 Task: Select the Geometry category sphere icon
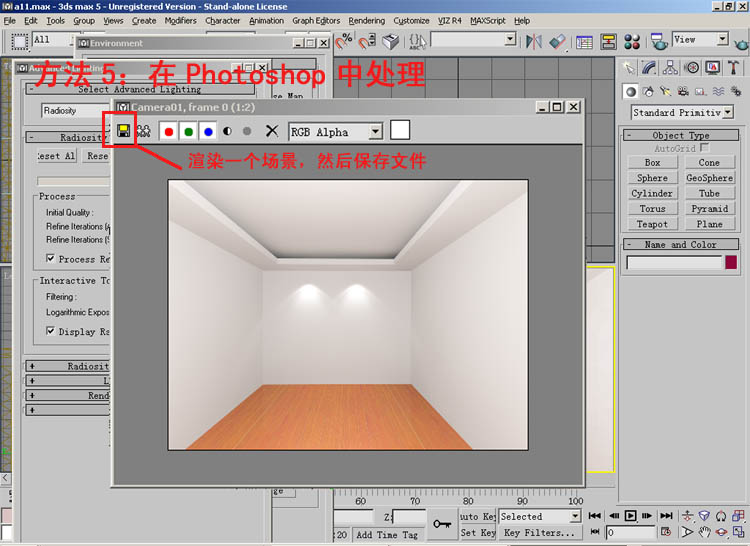tap(631, 91)
